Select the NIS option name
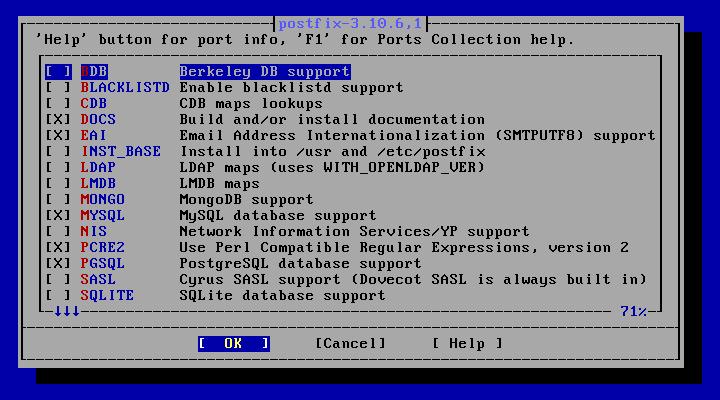 tap(94, 231)
